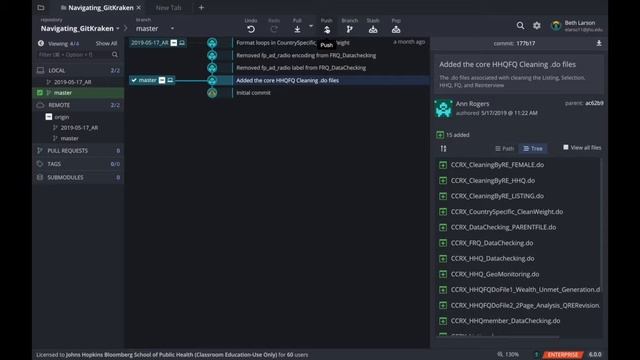Click the Initial commit graph node avatar
This screenshot has height=360, width=640.
(x=212, y=93)
